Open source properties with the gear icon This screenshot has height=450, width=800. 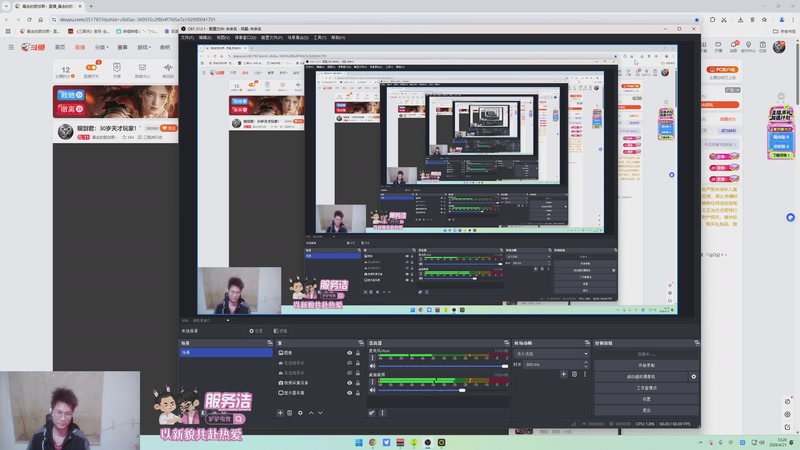point(300,413)
